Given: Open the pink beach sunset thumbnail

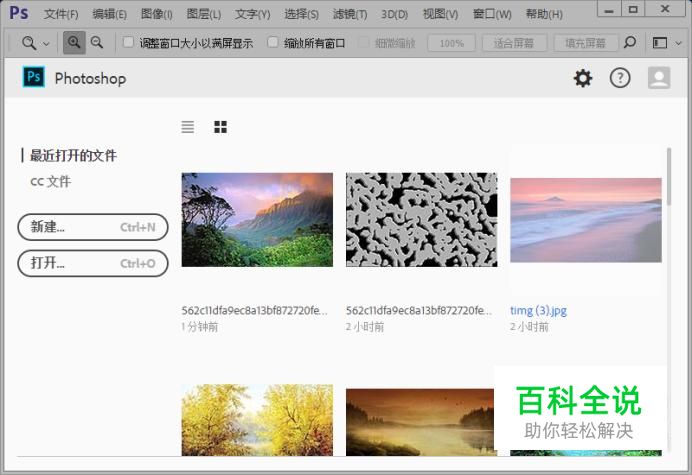Looking at the screenshot, I should coord(586,220).
